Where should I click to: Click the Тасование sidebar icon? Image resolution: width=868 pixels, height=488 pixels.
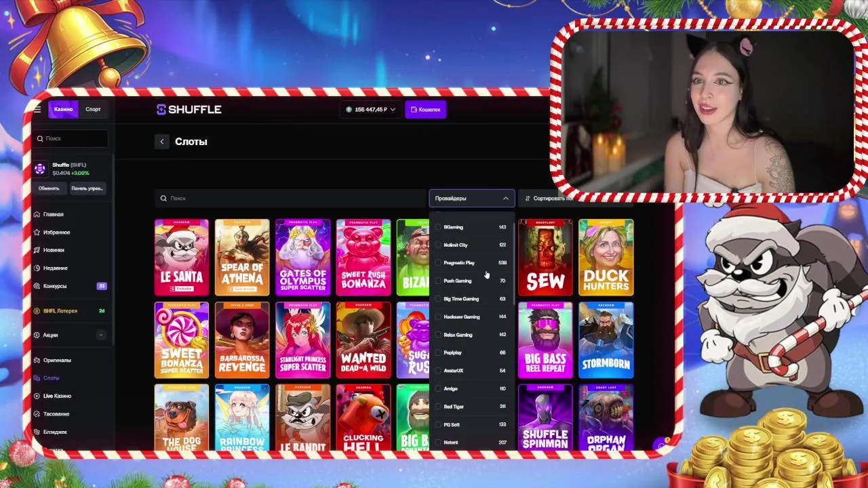(x=37, y=413)
